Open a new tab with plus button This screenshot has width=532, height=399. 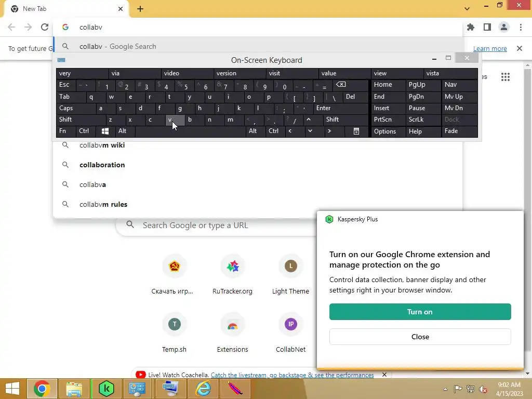(x=140, y=9)
